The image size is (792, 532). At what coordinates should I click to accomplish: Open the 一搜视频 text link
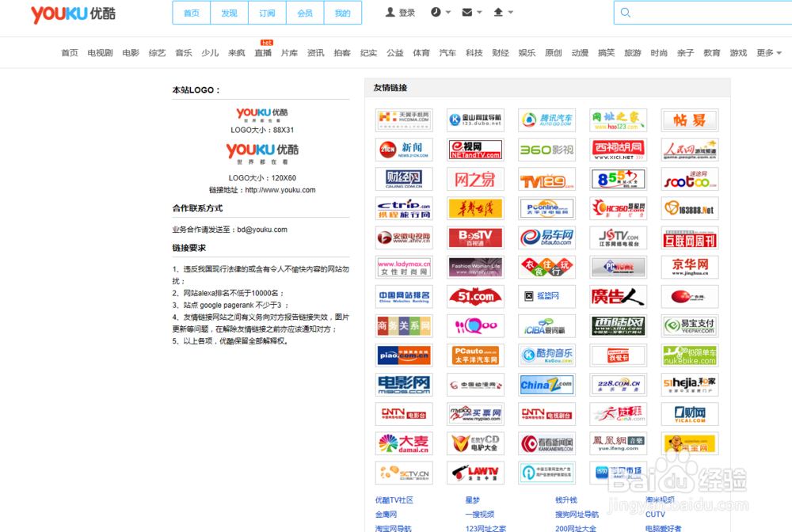point(480,514)
